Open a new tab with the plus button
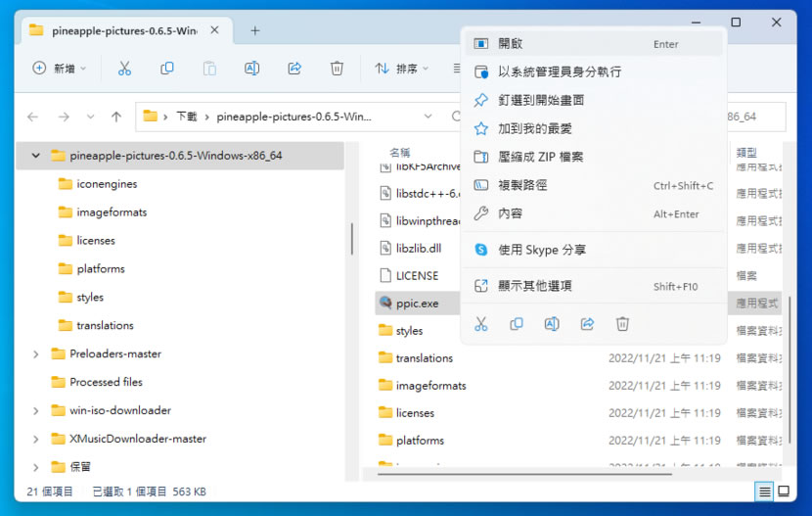Viewport: 812px width, 516px height. click(254, 30)
